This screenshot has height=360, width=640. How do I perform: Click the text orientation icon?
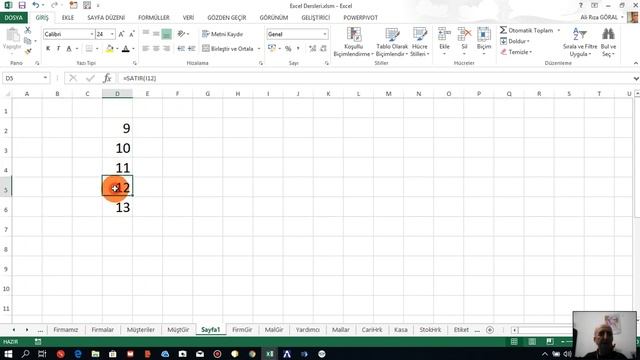coord(181,34)
